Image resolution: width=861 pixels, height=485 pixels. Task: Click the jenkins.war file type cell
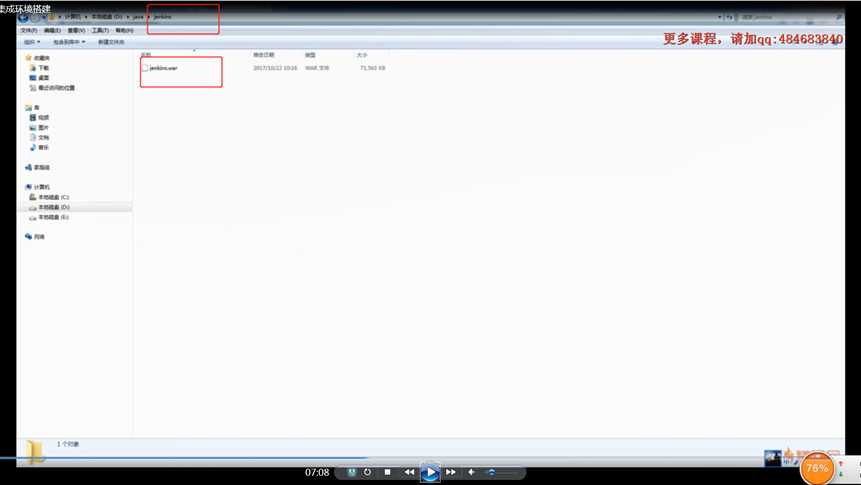coord(317,68)
